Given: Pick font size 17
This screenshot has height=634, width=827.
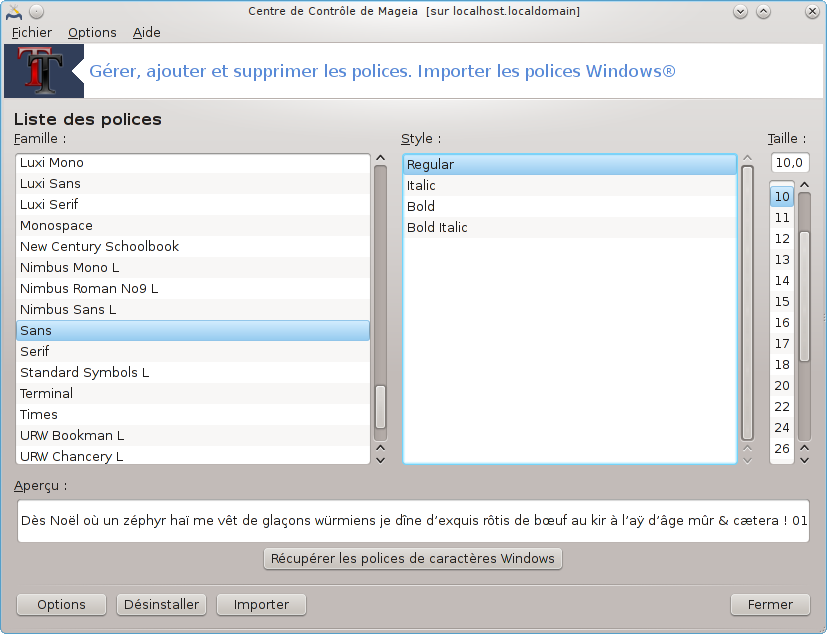Looking at the screenshot, I should [x=782, y=344].
